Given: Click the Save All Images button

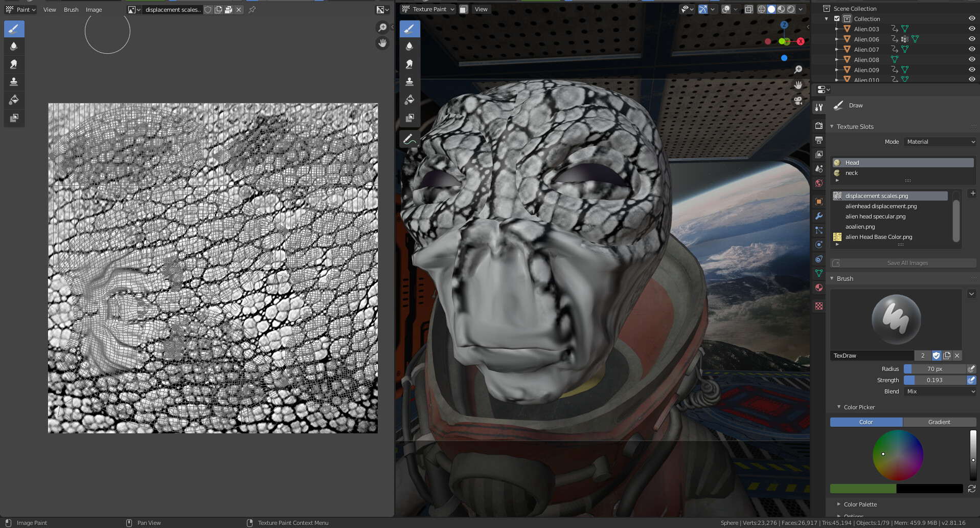Looking at the screenshot, I should click(907, 263).
